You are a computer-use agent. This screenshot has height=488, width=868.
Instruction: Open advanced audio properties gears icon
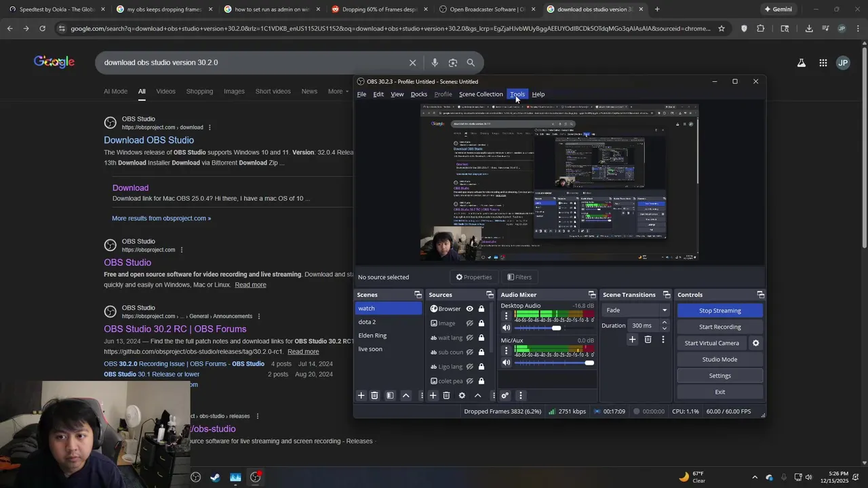coord(505,396)
